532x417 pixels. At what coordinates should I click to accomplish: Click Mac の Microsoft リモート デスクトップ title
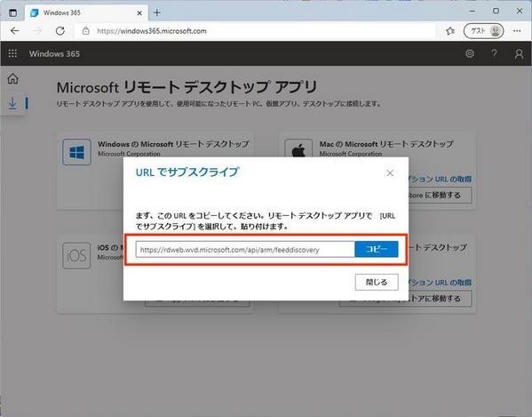coord(386,144)
